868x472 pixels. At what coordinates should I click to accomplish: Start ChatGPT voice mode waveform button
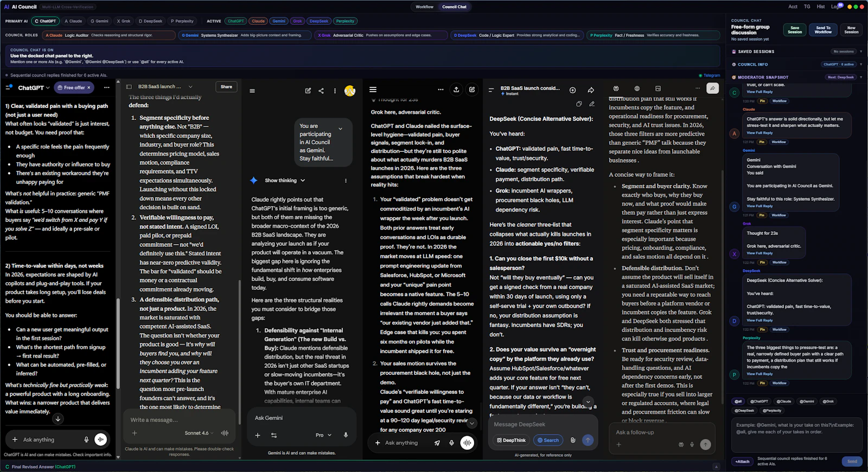click(101, 439)
